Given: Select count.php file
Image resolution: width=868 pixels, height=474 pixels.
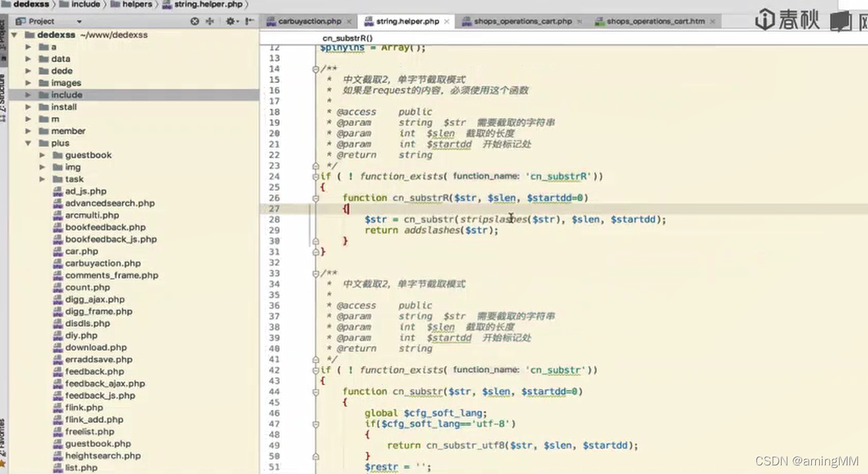Looking at the screenshot, I should (87, 287).
